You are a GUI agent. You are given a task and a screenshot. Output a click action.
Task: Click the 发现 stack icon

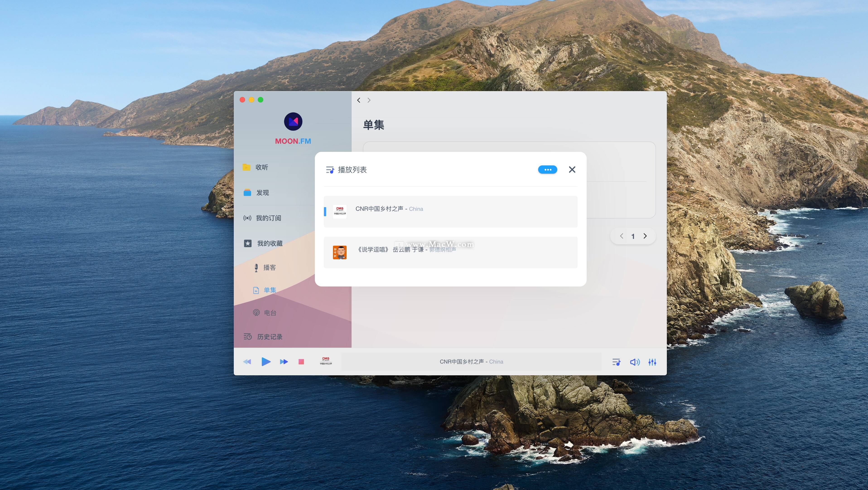247,193
